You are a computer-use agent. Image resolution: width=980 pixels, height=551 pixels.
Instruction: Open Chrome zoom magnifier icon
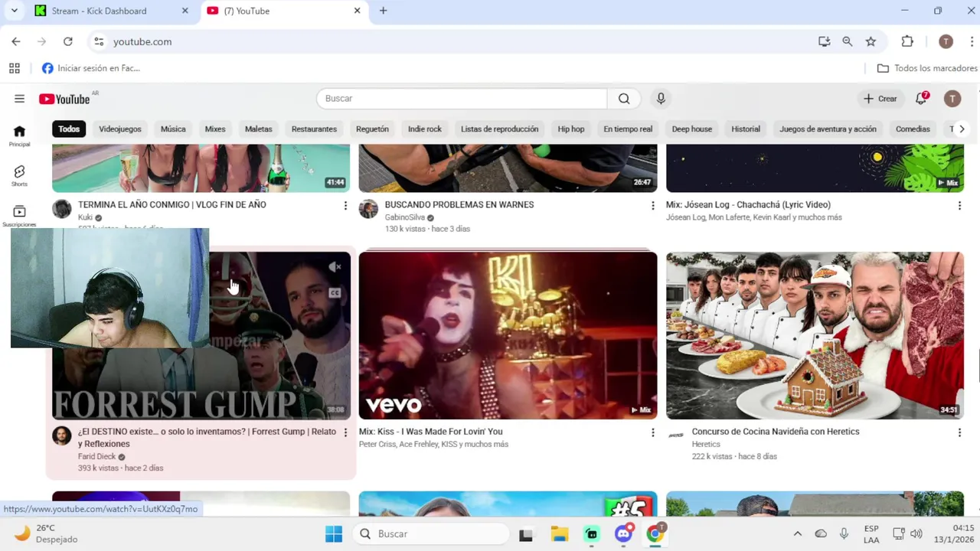tap(848, 42)
